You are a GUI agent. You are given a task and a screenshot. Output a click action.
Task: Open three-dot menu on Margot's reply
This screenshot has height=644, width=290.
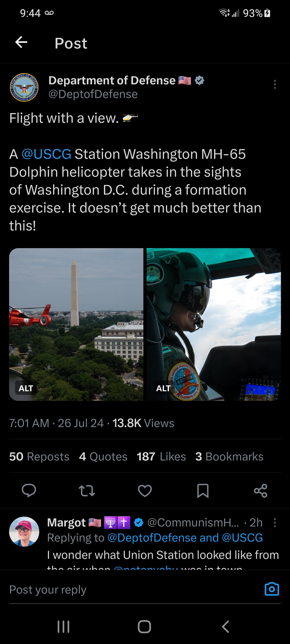click(x=275, y=523)
